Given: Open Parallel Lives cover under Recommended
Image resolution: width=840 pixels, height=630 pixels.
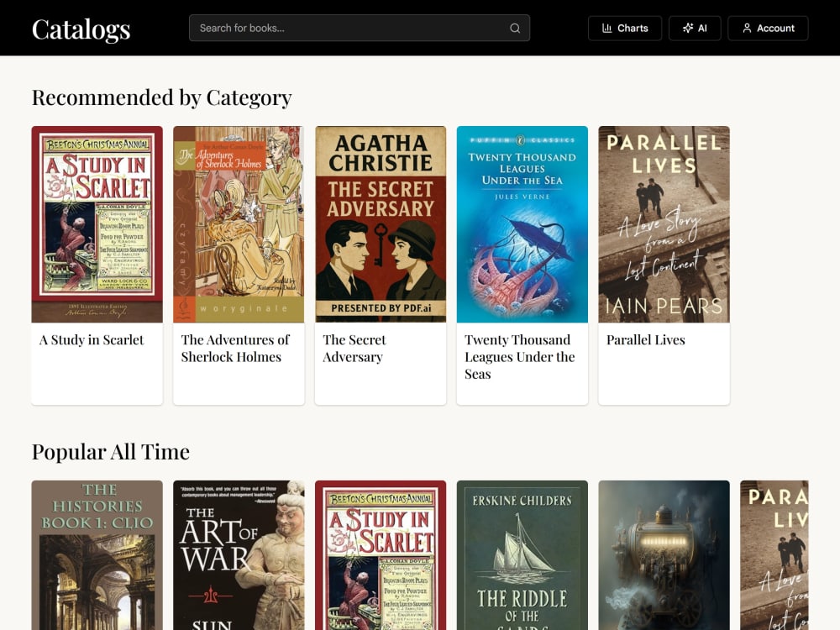Looking at the screenshot, I should [664, 224].
